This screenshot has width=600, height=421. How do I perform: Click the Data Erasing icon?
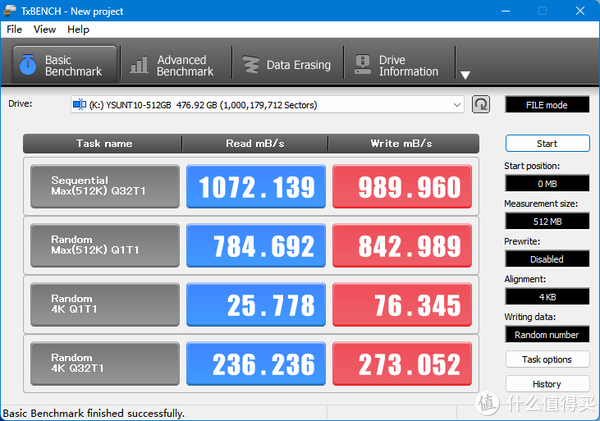[249, 65]
